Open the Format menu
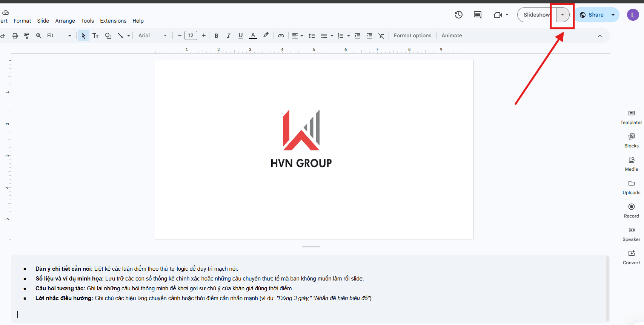The image size is (644, 325). [22, 21]
